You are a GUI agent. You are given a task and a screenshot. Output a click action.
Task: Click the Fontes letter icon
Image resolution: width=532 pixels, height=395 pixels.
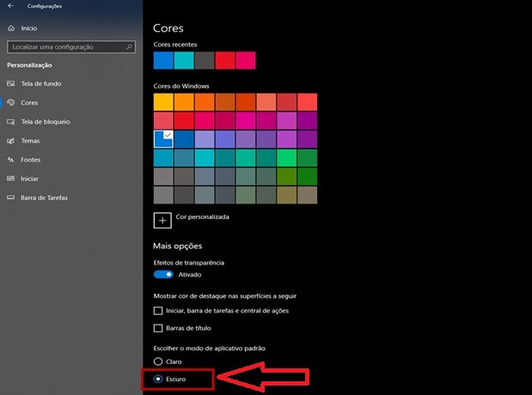(x=11, y=160)
